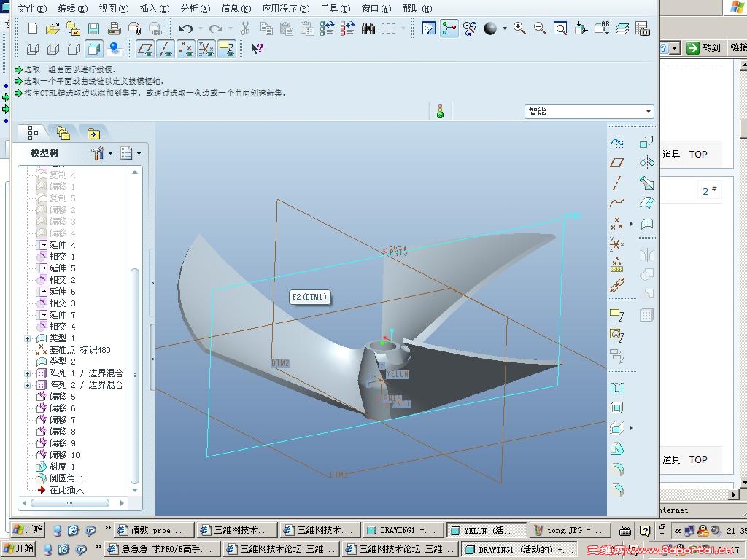Select the Datum Axis tool
This screenshot has width=747, height=560.
(616, 183)
